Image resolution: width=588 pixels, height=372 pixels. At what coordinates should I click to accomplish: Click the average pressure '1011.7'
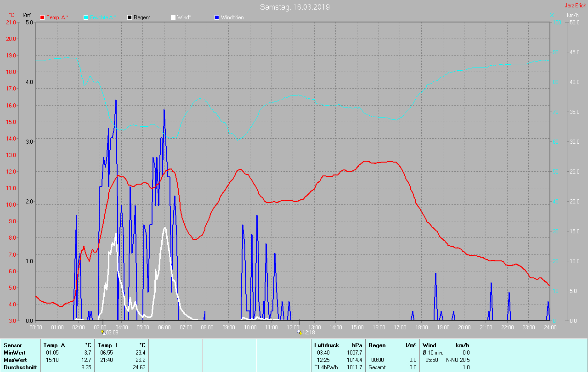coord(354,367)
